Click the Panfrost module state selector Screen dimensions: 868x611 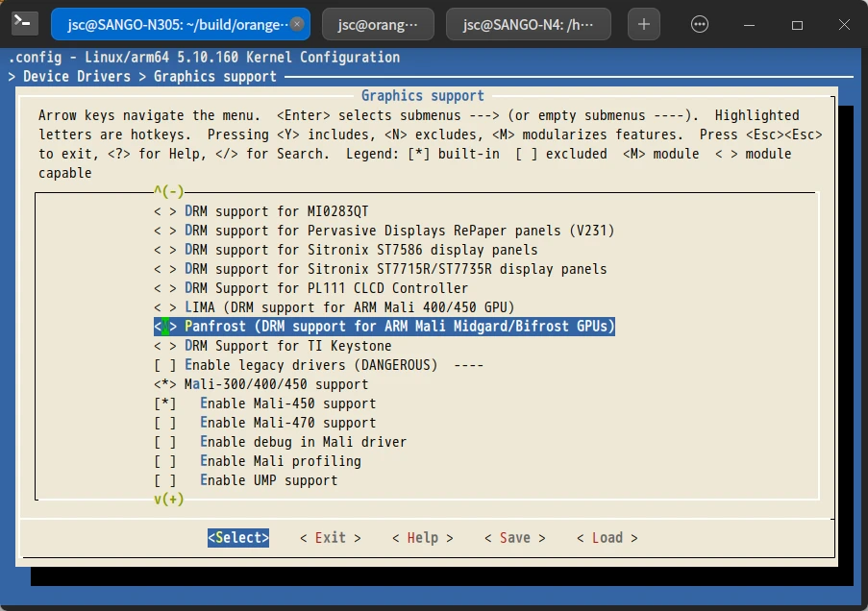click(x=165, y=327)
